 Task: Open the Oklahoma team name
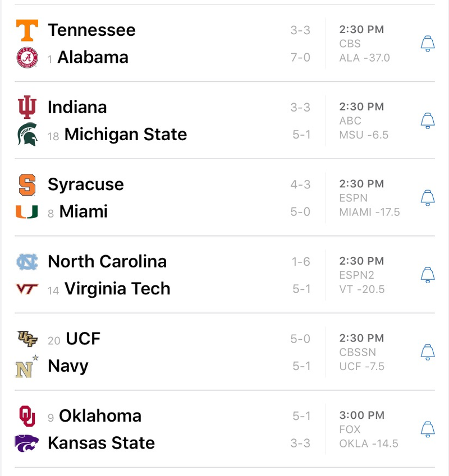(x=100, y=415)
